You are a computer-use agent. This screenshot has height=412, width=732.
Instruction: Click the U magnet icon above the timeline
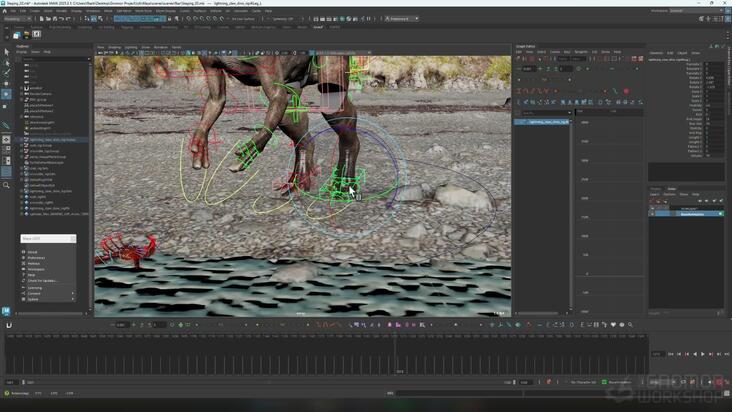pos(9,325)
